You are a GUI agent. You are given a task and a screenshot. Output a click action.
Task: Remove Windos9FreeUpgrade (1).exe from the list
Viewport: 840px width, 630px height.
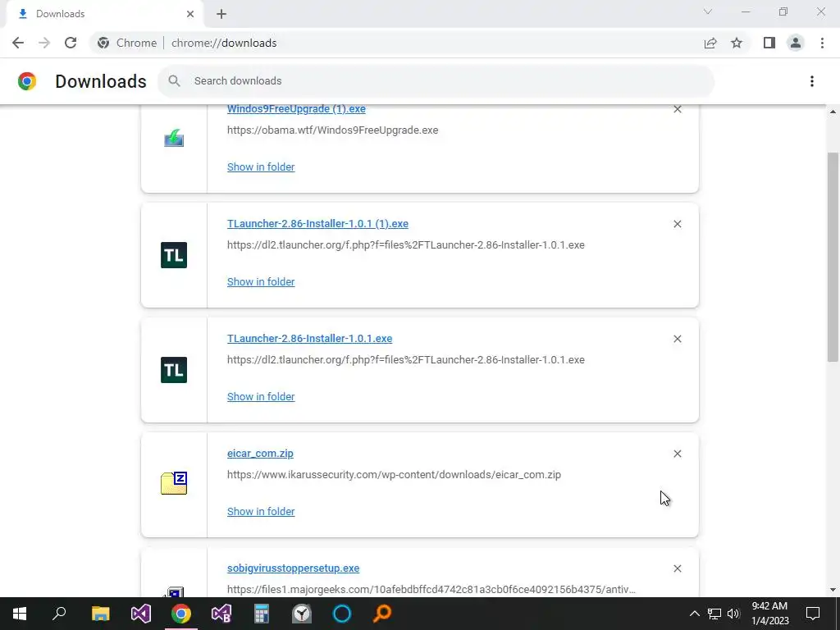coord(677,109)
